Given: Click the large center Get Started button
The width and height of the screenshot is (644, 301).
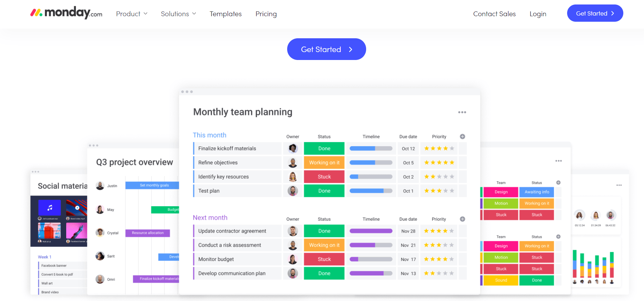Looking at the screenshot, I should coord(326,49).
